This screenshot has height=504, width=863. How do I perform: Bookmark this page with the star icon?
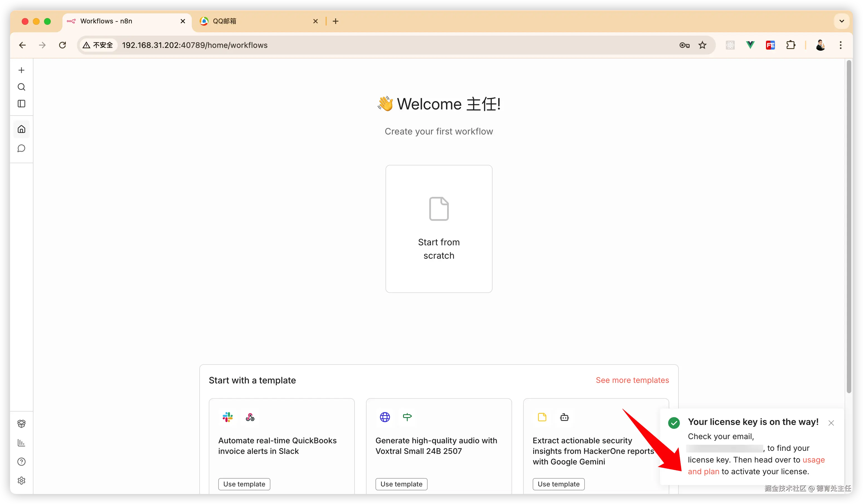tap(702, 45)
